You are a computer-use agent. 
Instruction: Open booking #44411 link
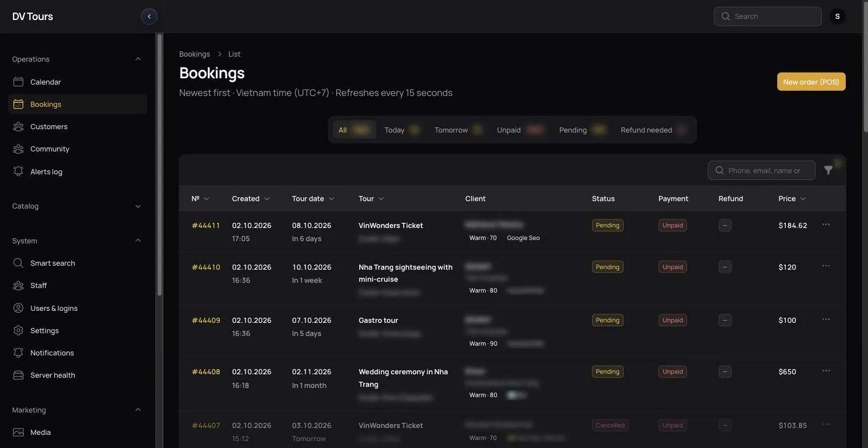206,225
